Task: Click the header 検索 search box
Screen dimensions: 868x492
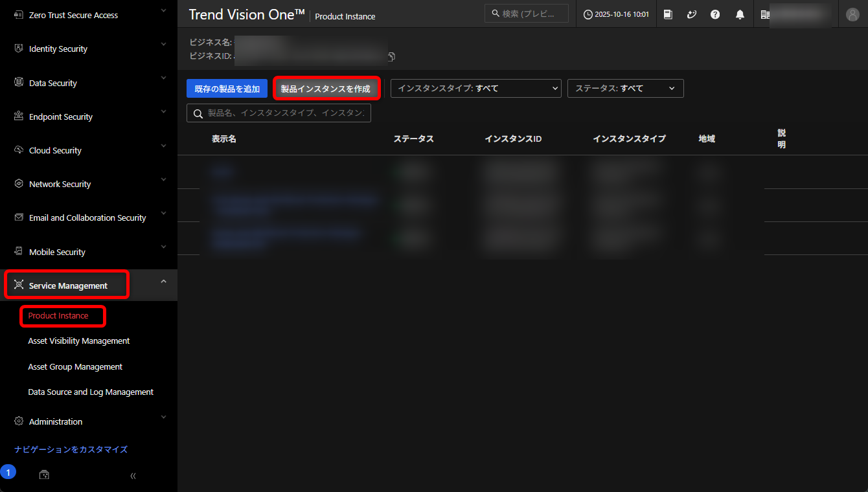Action: (x=527, y=14)
